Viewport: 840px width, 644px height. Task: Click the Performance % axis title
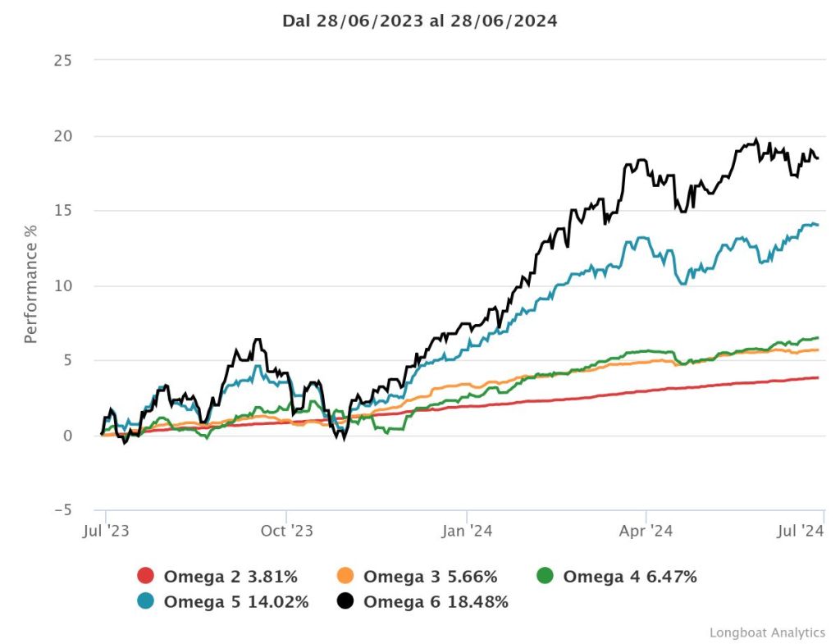click(31, 284)
